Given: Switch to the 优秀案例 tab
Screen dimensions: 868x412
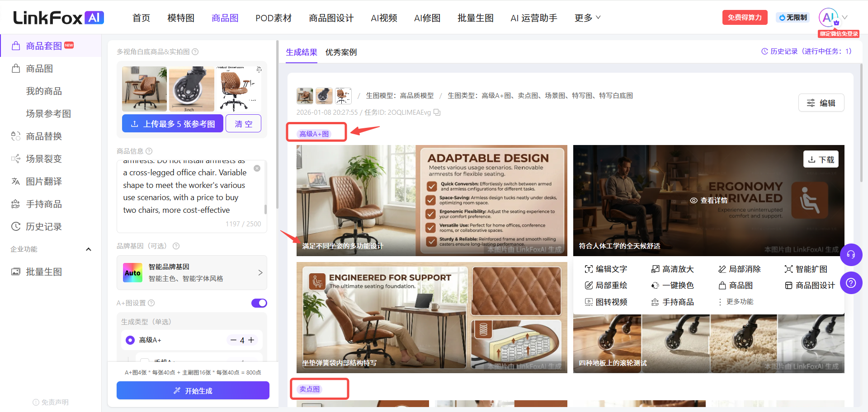Looking at the screenshot, I should [x=341, y=52].
